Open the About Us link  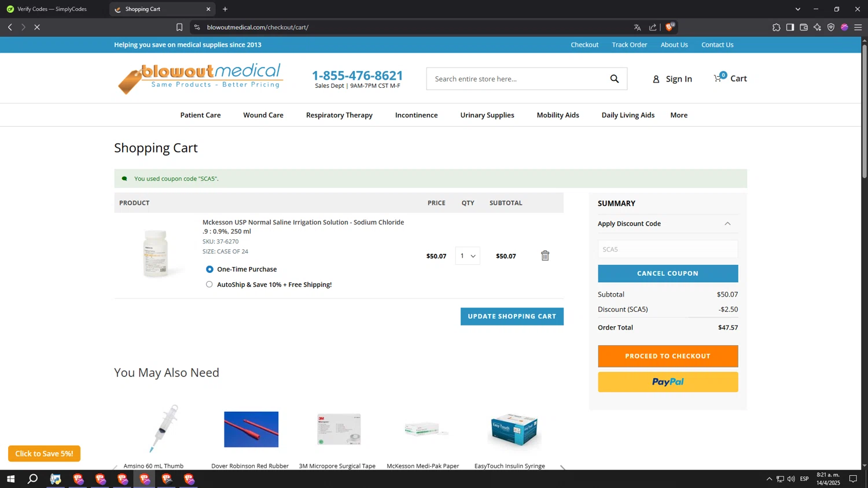click(674, 45)
